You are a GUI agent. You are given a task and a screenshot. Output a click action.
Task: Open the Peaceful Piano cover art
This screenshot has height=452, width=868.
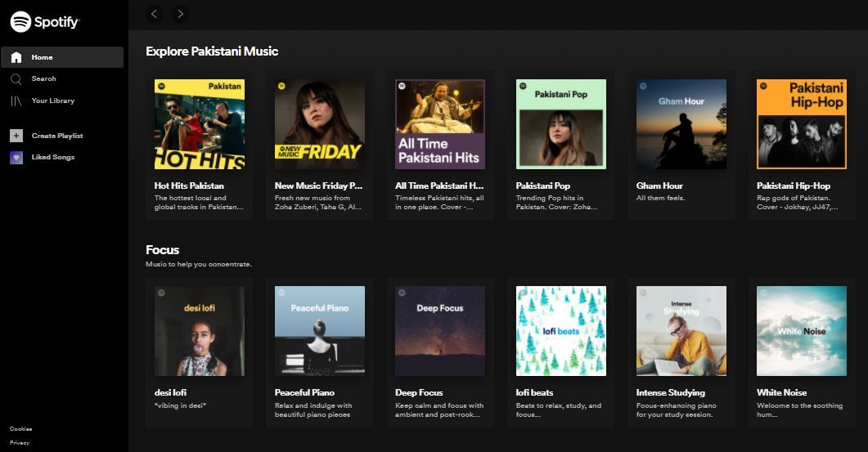319,331
